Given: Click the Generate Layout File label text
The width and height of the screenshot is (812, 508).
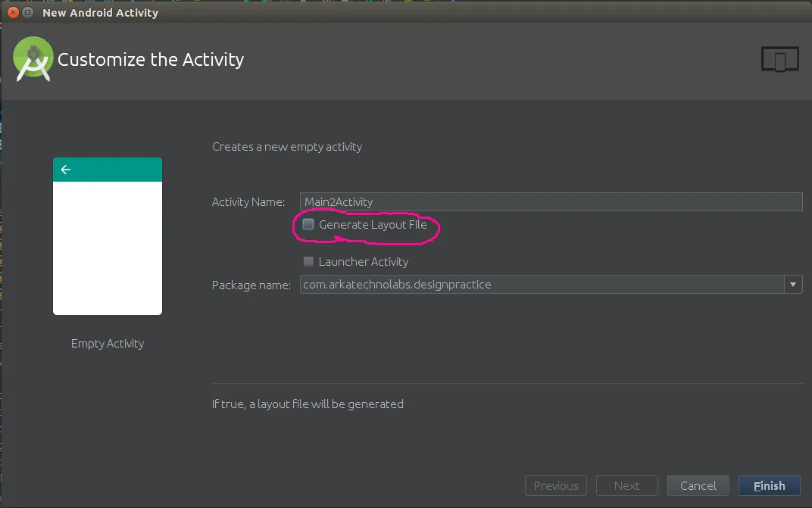Looking at the screenshot, I should point(373,225).
